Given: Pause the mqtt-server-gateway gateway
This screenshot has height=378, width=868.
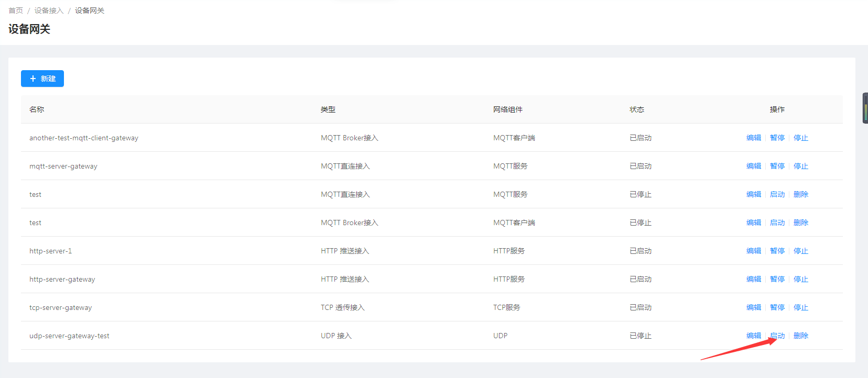Looking at the screenshot, I should point(777,166).
